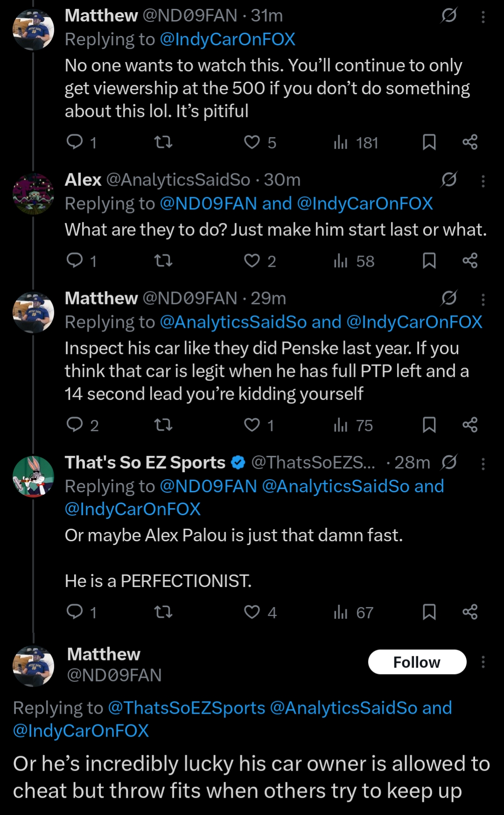The width and height of the screenshot is (504, 815).
Task: Bookmark Matthew's 'No one wants to watch' reply
Action: click(429, 142)
